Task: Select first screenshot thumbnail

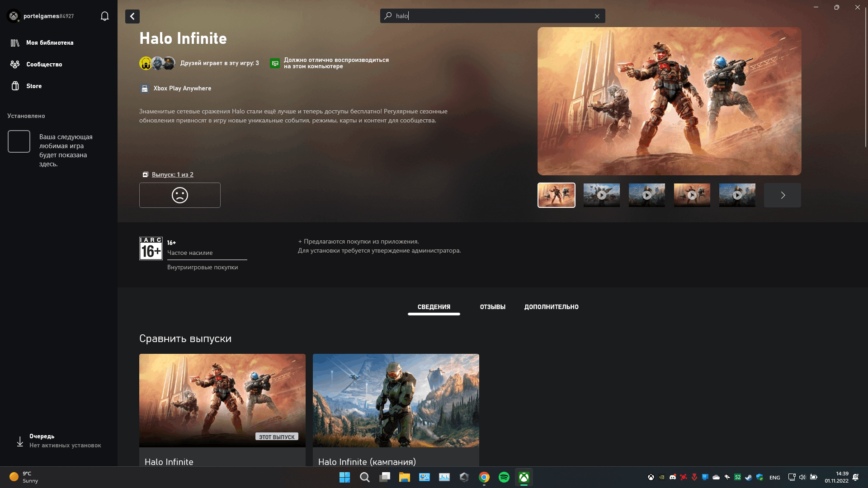Action: tap(556, 195)
